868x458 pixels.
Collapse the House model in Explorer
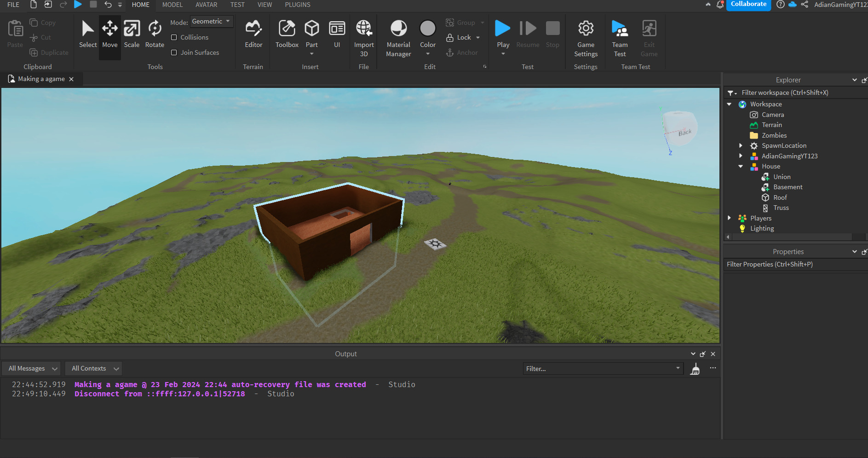[741, 167]
